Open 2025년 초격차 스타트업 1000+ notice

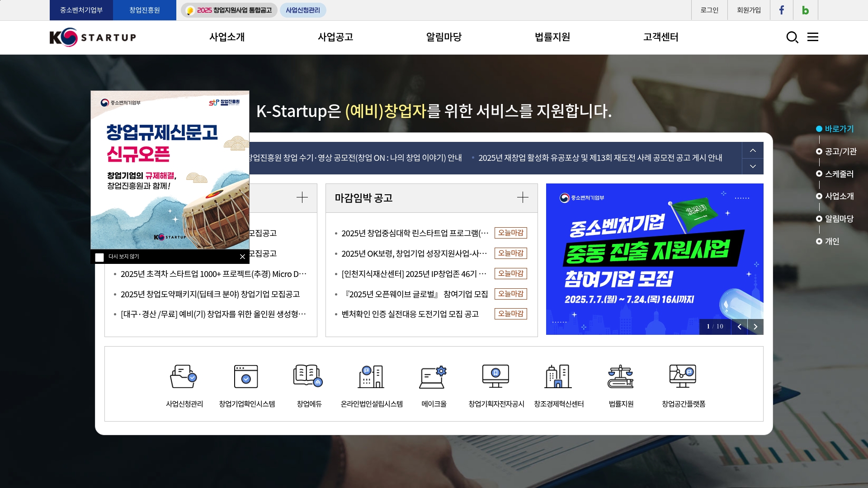pos(213,274)
